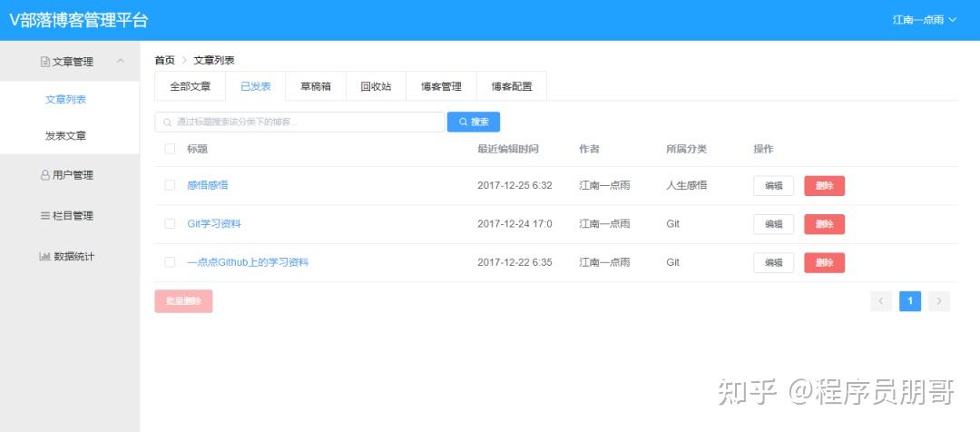Image resolution: width=980 pixels, height=432 pixels.
Task: Click the user icon beside 用户管理
Action: [44, 176]
